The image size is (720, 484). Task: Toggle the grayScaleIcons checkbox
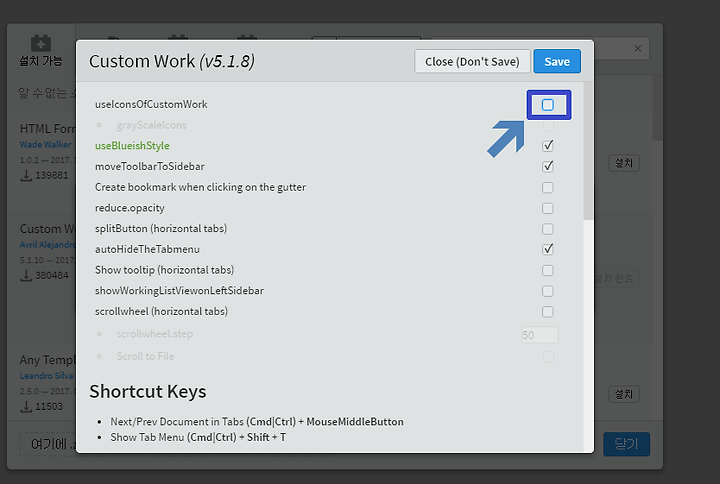tap(548, 125)
